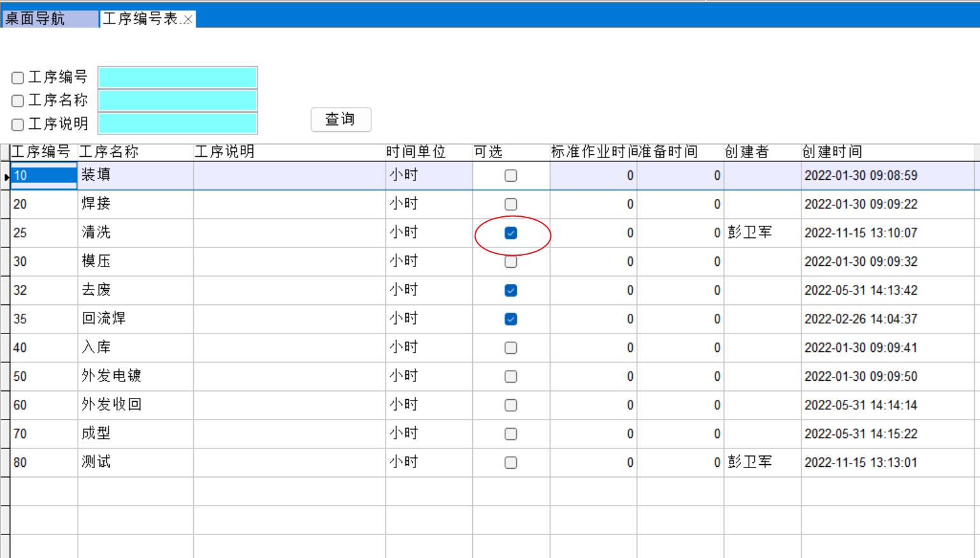Screen dimensions: 980x558
Task: Uncheck 可选 for the 回流焊 row
Action: pos(510,319)
